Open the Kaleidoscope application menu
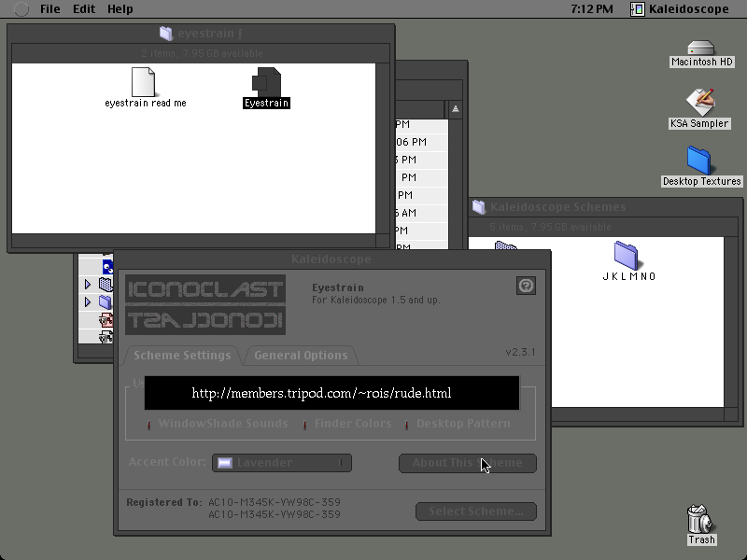 pyautogui.click(x=680, y=9)
